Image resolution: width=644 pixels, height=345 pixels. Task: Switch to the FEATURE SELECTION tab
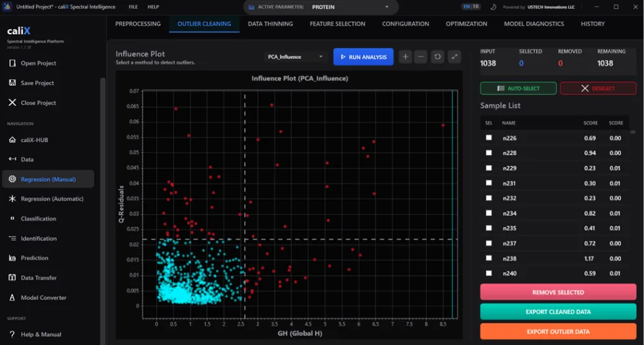(337, 24)
